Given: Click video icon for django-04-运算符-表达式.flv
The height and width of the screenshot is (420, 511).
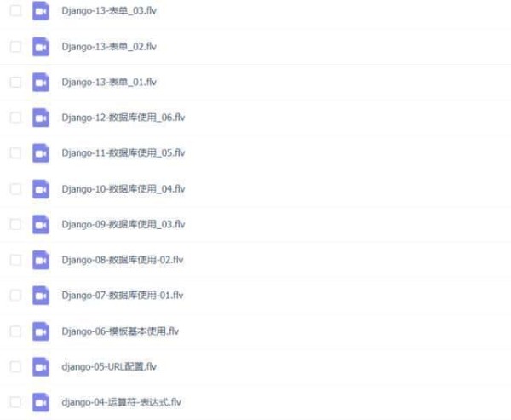Looking at the screenshot, I should click(x=41, y=402).
